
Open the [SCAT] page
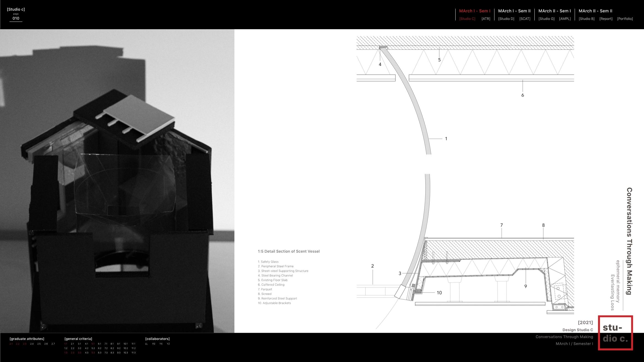tap(524, 19)
